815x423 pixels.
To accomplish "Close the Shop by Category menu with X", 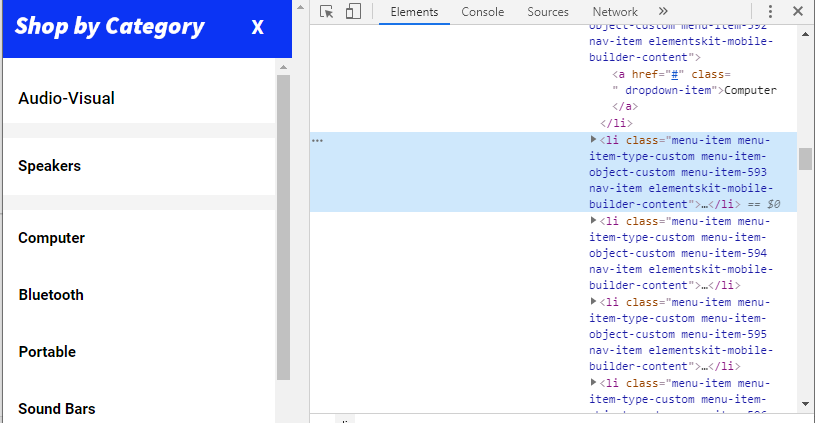I will pyautogui.click(x=257, y=27).
